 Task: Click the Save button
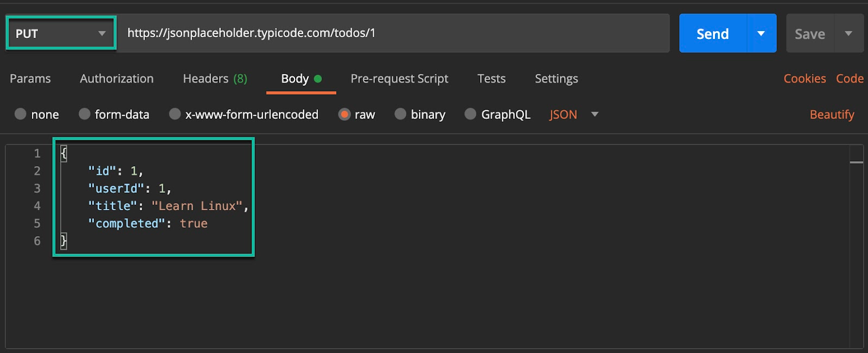pos(809,34)
